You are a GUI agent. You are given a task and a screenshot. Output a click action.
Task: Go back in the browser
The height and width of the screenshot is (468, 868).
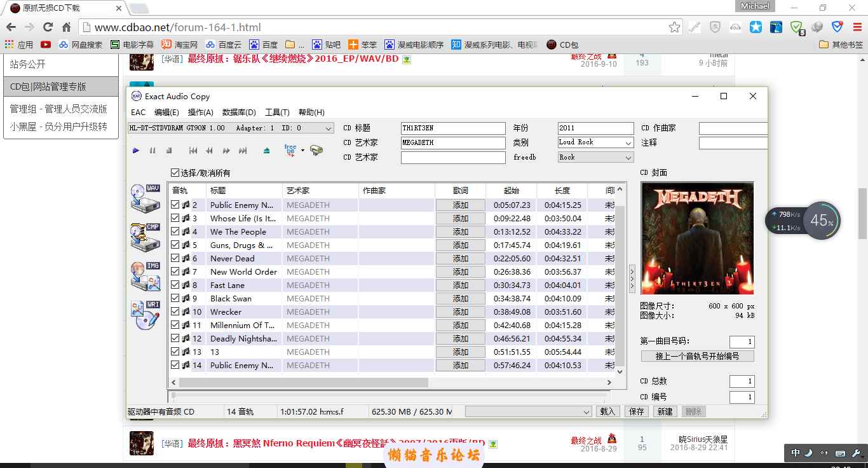11,27
